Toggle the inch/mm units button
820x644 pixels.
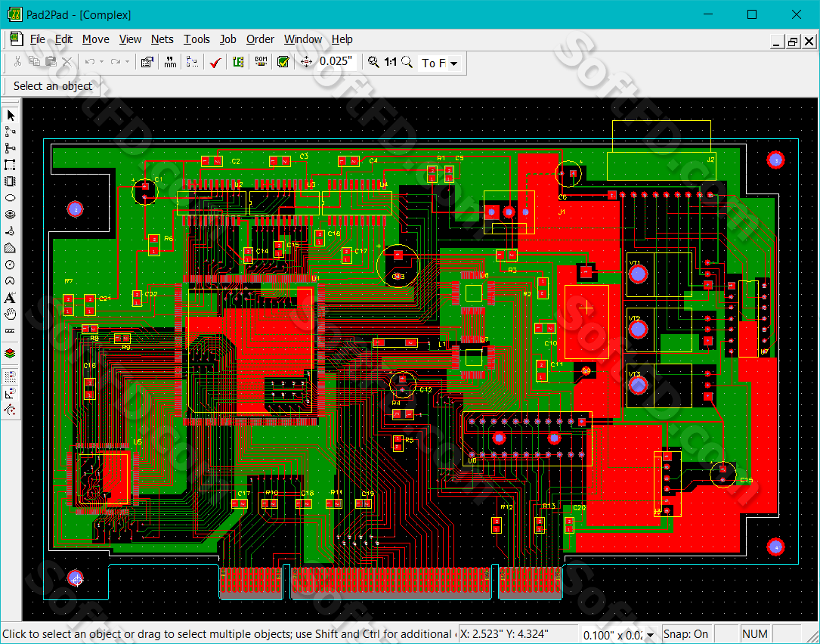coord(170,62)
